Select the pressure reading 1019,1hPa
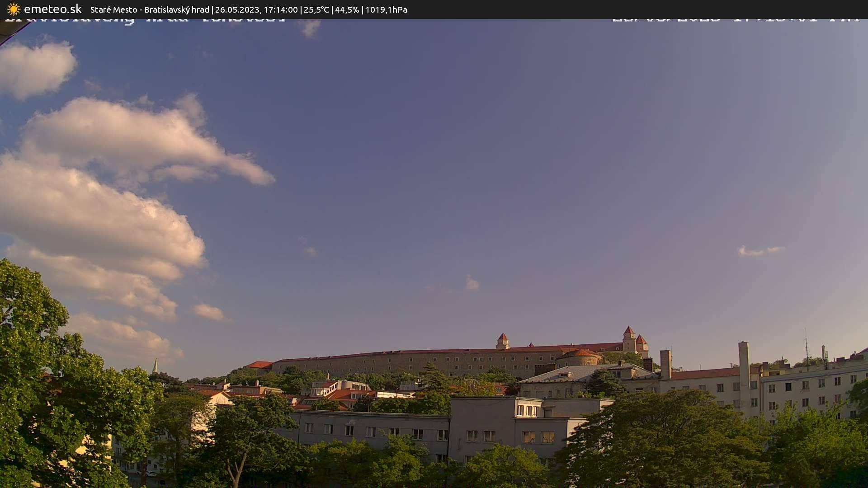 pyautogui.click(x=386, y=9)
